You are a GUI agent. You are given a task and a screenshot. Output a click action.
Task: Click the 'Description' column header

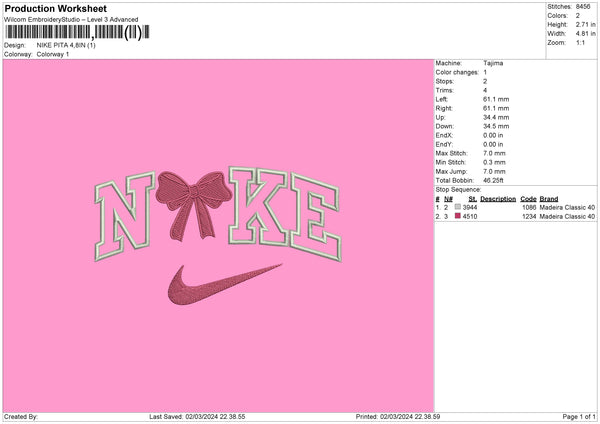click(498, 199)
